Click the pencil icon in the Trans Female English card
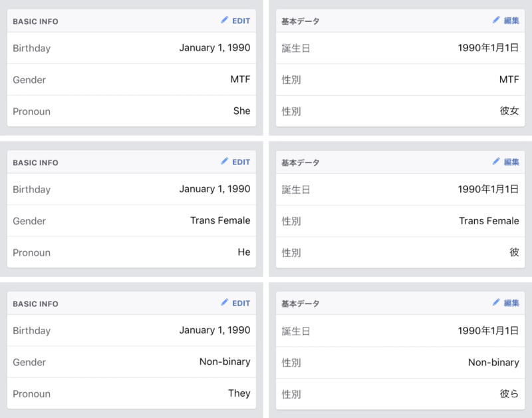Screen dimensions: 532x418 click(x=224, y=161)
